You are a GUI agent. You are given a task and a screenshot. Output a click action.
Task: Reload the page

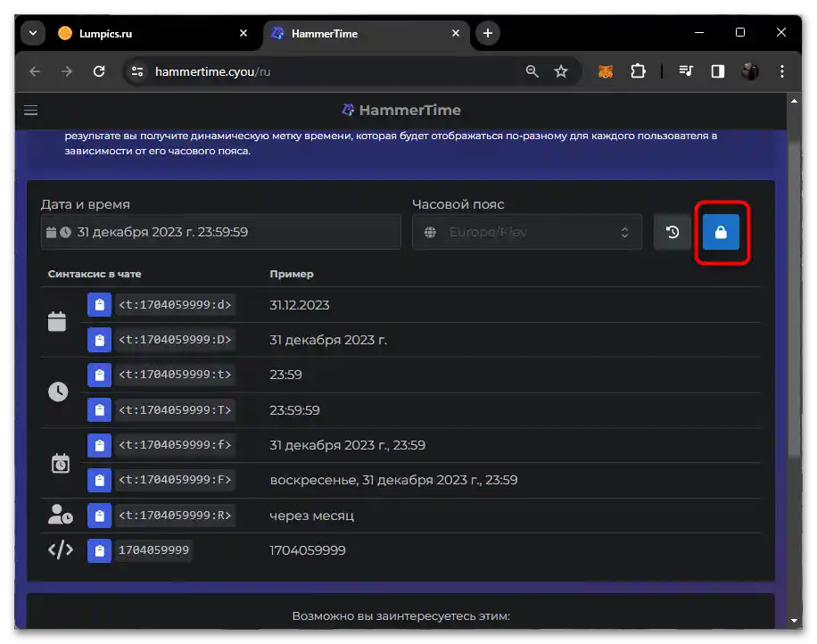(99, 71)
